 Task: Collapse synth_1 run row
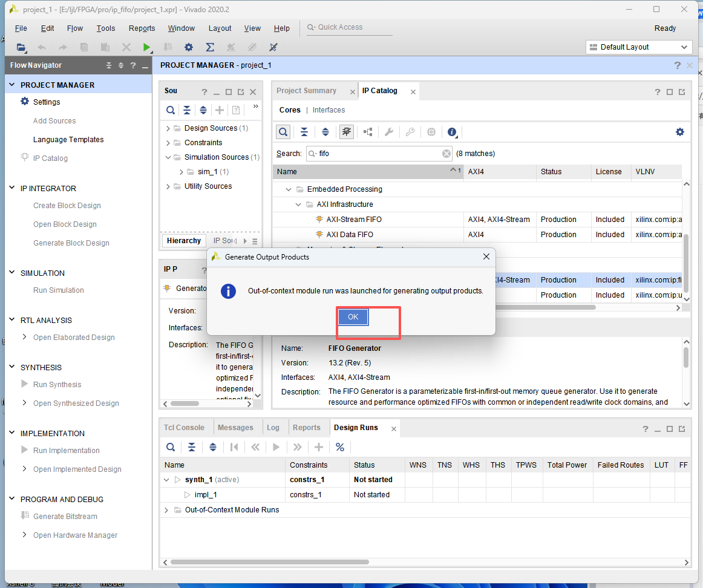(x=166, y=480)
